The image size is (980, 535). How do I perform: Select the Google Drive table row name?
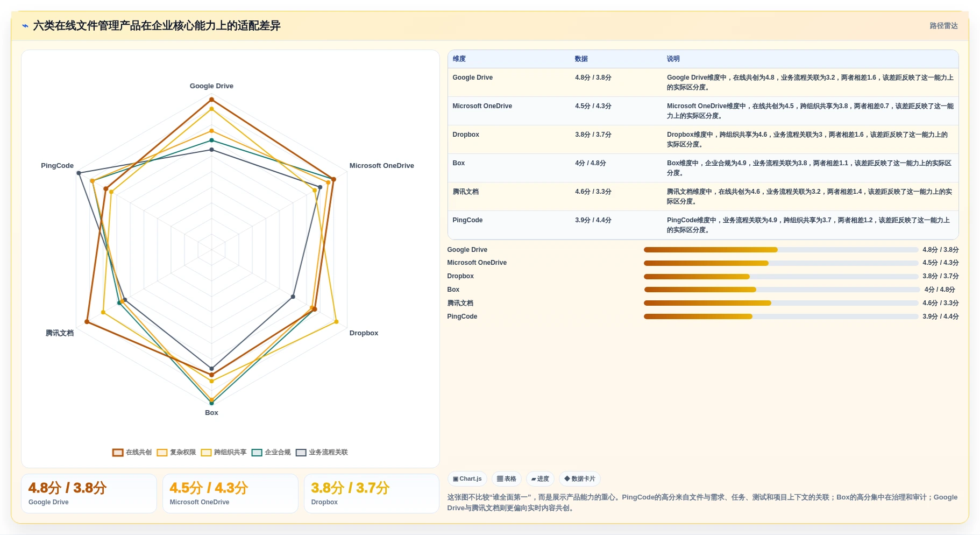[x=472, y=78]
